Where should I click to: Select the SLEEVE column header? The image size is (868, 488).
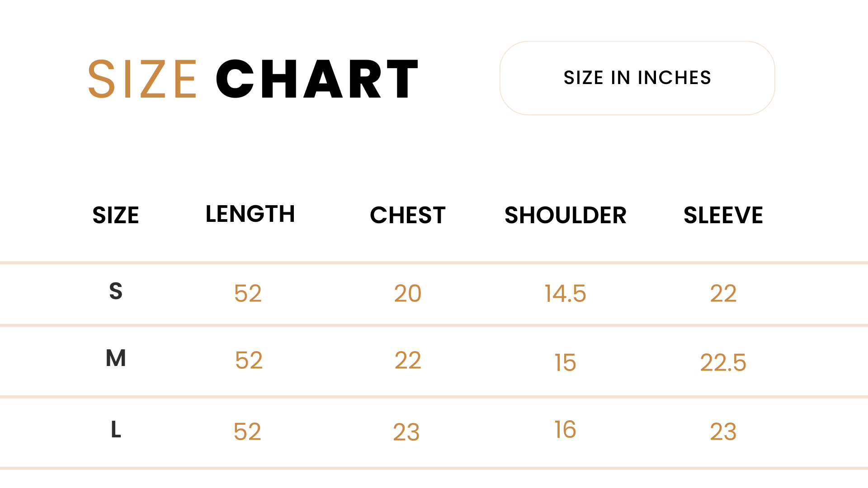click(723, 215)
